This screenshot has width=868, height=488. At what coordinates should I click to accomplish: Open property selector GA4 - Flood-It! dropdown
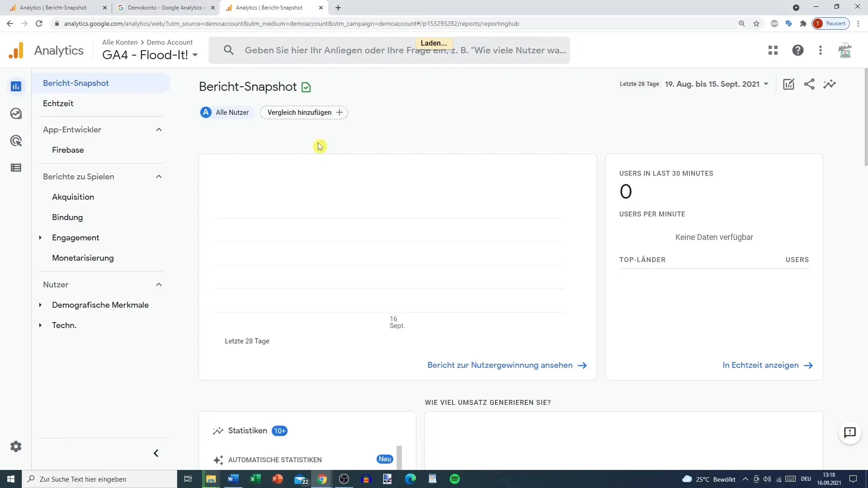point(150,55)
